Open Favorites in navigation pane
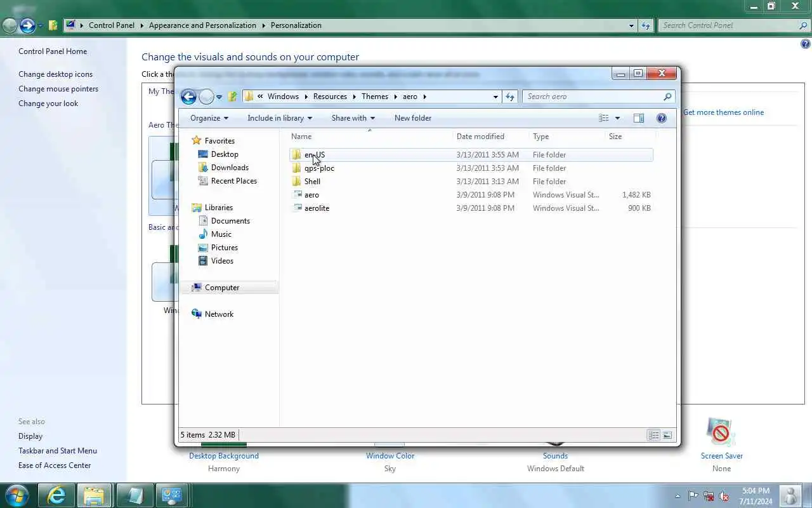The image size is (812, 508). tap(219, 141)
